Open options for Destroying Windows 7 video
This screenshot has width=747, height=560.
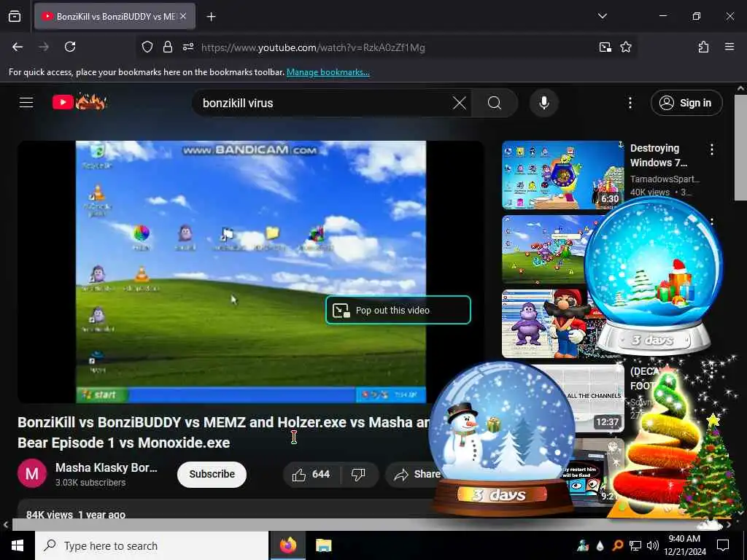click(x=712, y=149)
